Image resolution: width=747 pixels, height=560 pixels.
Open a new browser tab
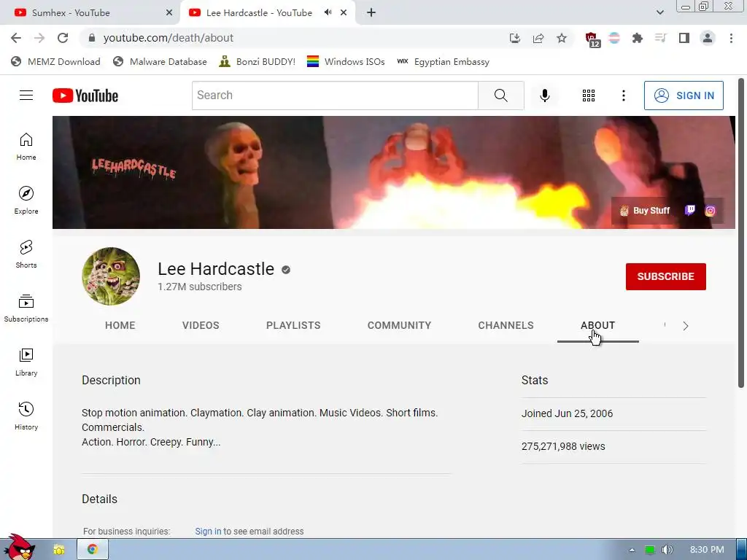371,12
